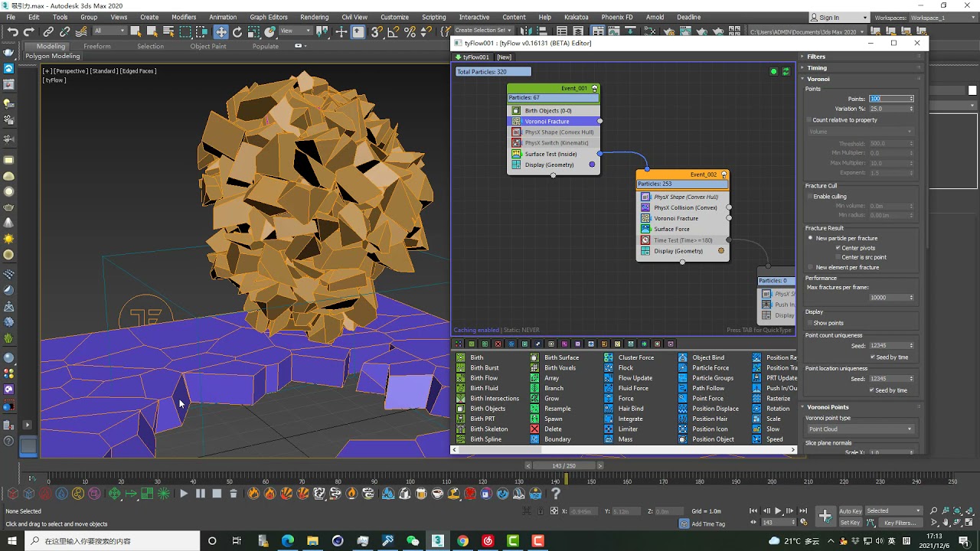980x551 pixels.
Task: Toggle the Center pivots checkbox
Action: [838, 248]
